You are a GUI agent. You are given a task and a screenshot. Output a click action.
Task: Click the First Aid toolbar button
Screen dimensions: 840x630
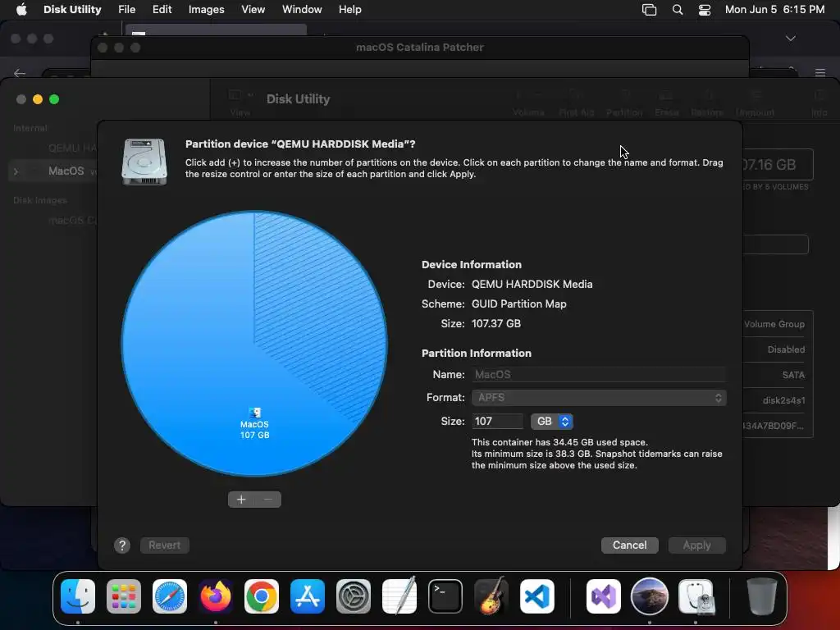(577, 103)
